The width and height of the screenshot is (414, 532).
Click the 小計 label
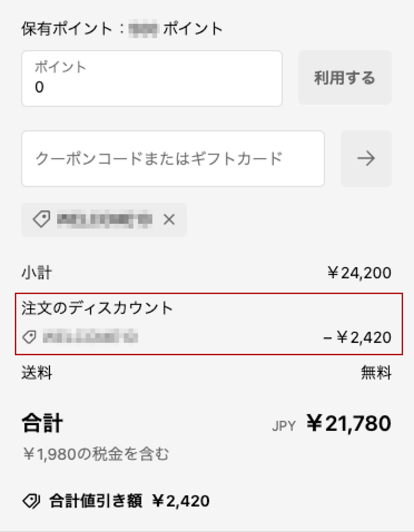pos(37,273)
